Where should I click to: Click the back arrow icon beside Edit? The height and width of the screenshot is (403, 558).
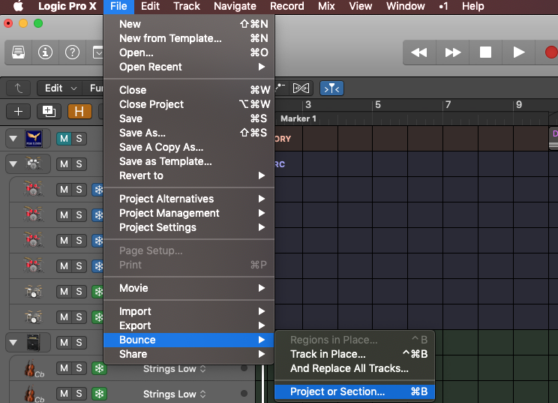click(19, 88)
